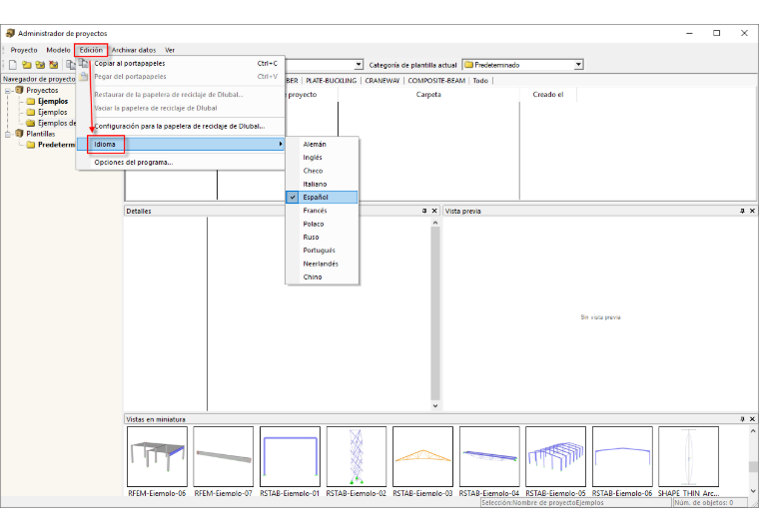Open RSTAB-Ejemplo-01 thumbnail

(290, 456)
